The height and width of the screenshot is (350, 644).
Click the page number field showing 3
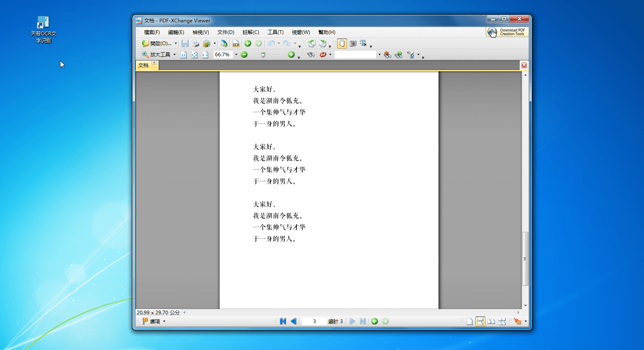click(x=314, y=321)
